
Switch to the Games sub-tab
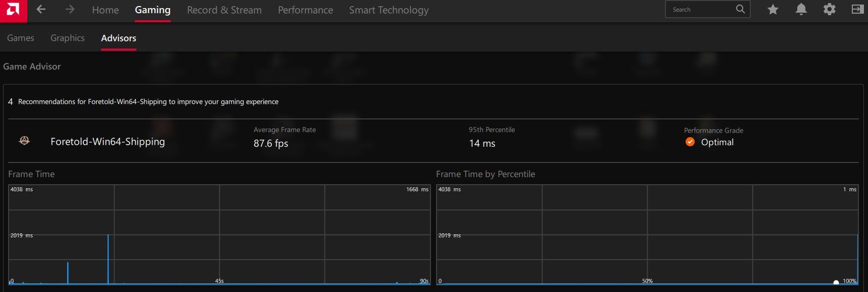click(21, 38)
